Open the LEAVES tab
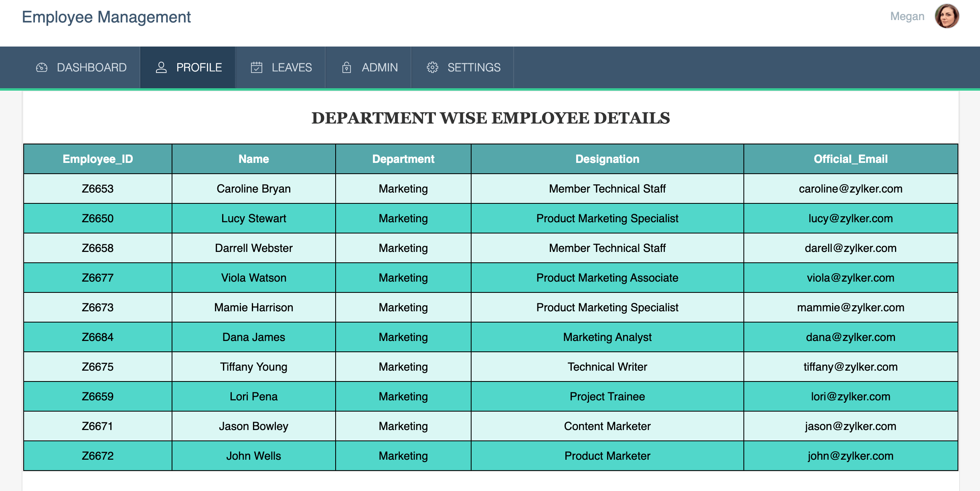The width and height of the screenshot is (980, 491). click(x=291, y=67)
